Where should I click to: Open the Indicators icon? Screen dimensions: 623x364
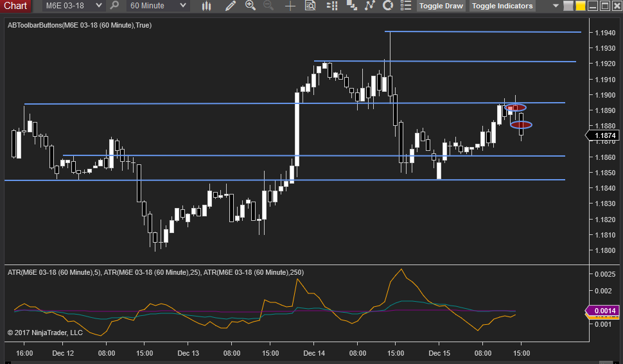(370, 6)
